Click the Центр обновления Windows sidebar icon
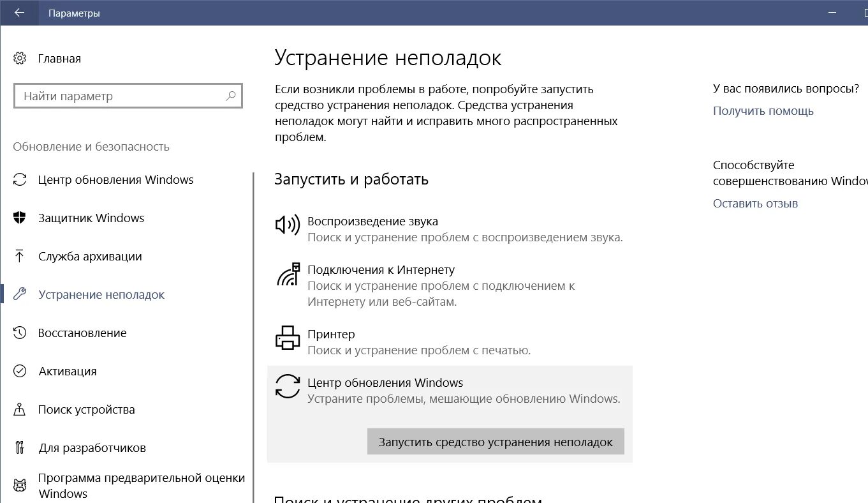This screenshot has width=868, height=503. 20,180
